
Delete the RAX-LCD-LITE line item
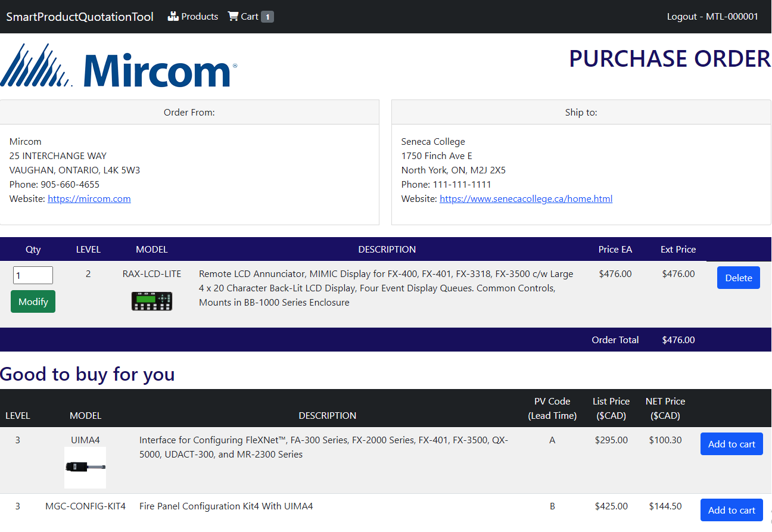tap(739, 278)
